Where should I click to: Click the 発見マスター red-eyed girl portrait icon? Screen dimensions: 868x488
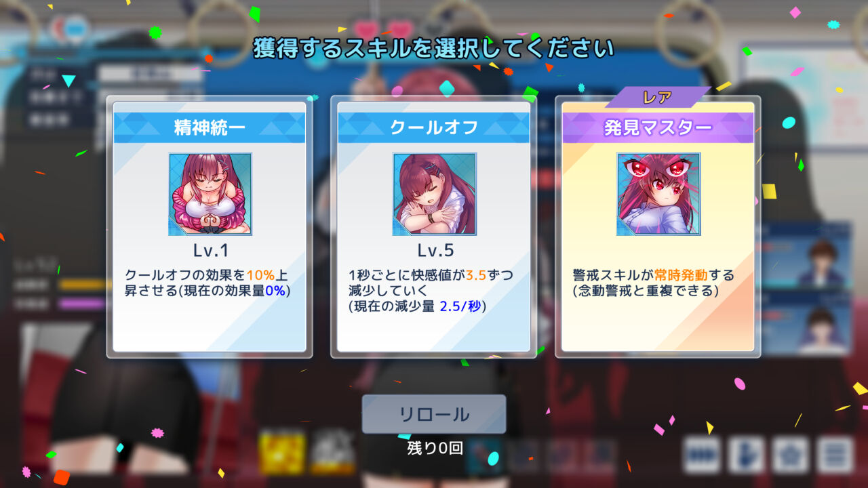[x=658, y=194]
